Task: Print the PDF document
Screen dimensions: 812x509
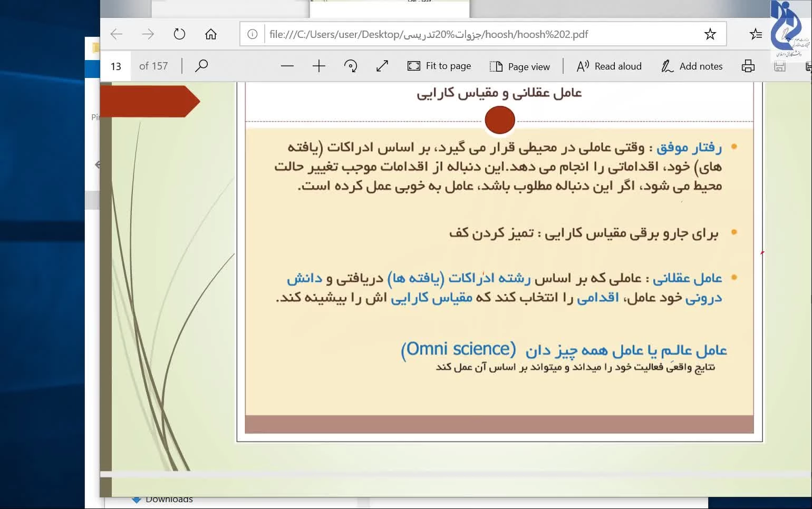Action: pos(748,66)
